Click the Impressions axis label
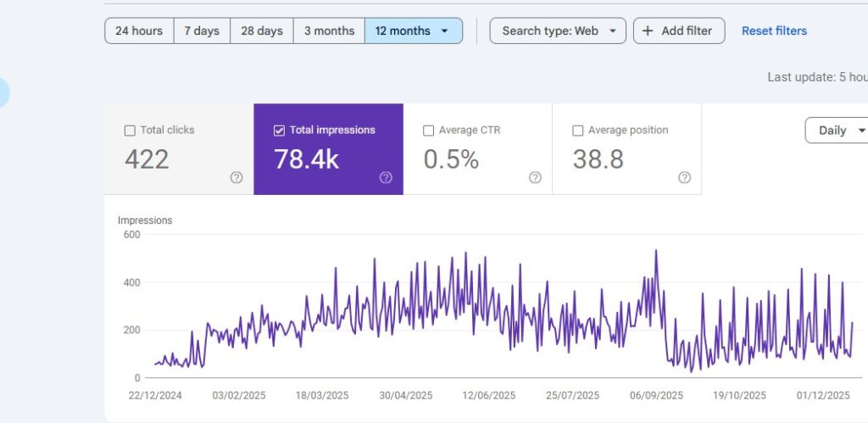 point(145,220)
